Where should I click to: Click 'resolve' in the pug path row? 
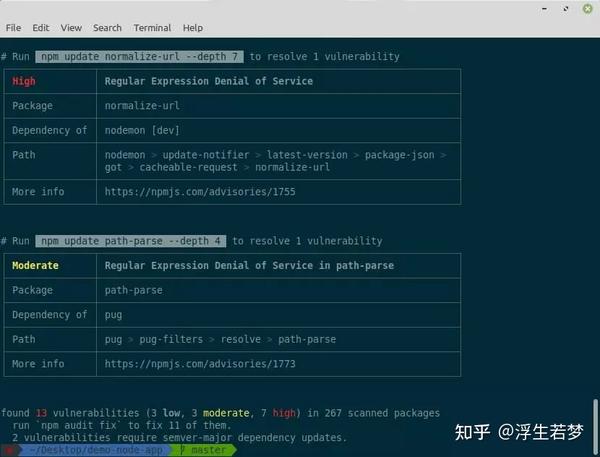(241, 339)
